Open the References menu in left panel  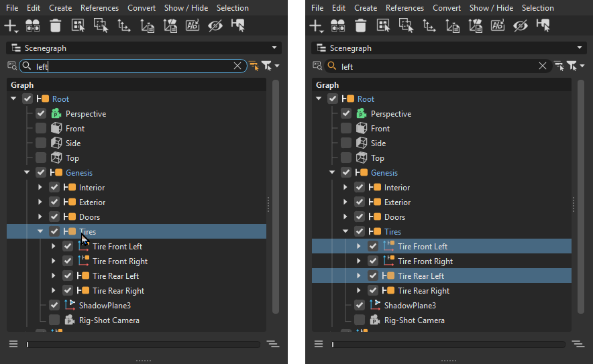click(99, 8)
